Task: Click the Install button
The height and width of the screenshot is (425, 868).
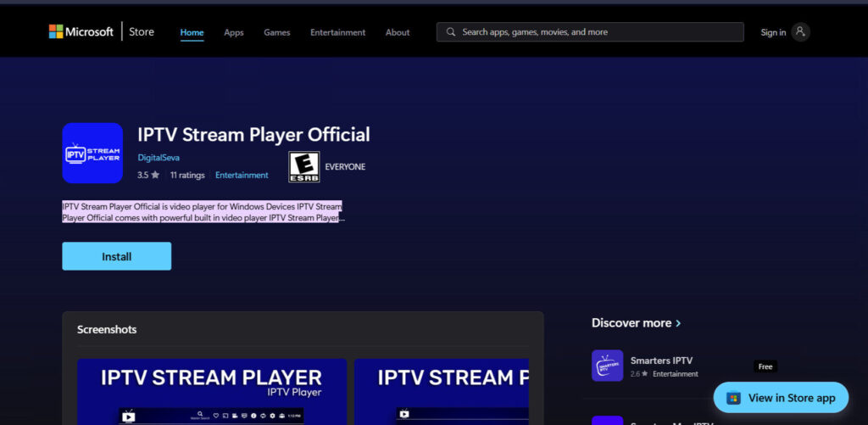Action: click(x=117, y=256)
